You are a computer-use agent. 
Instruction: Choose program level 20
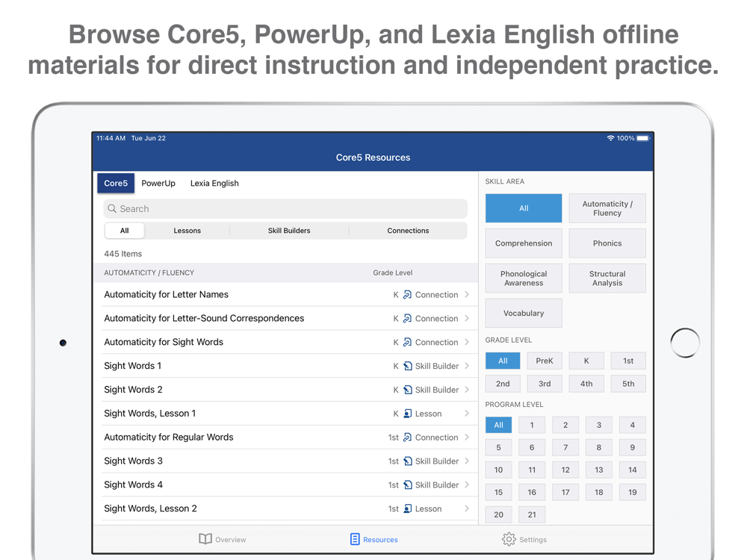pos(498,514)
